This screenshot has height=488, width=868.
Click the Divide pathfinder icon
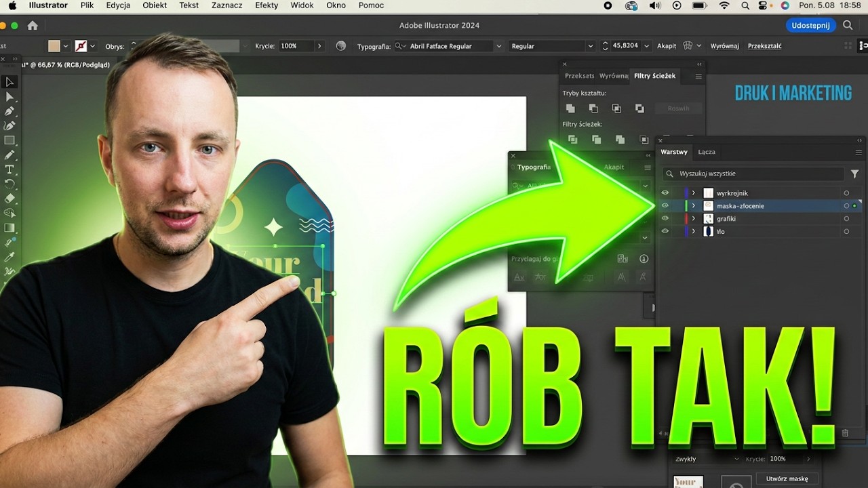[x=573, y=140]
